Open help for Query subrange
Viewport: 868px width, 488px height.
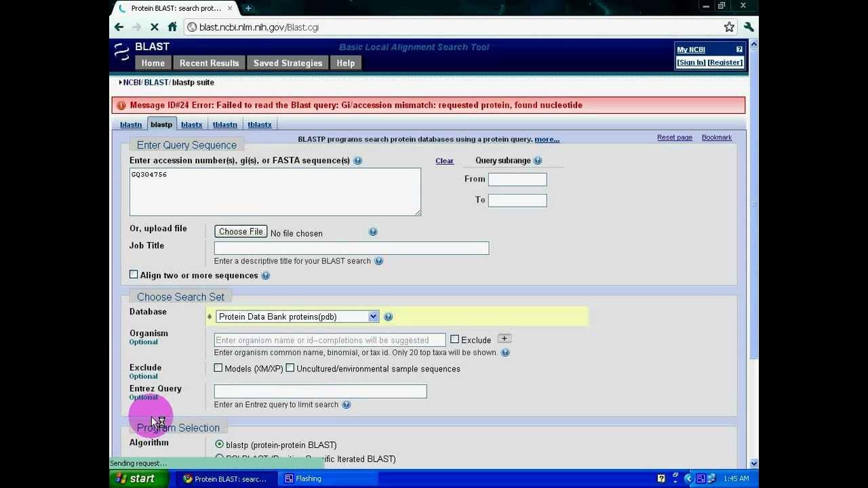538,161
